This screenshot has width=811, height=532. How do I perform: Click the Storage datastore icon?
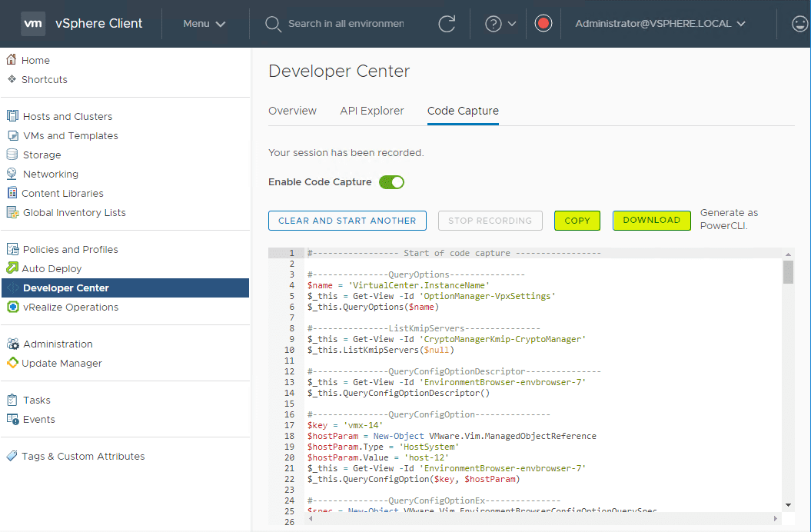[12, 155]
